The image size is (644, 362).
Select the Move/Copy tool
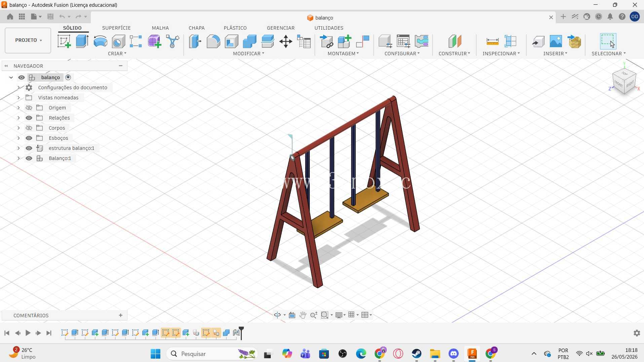pyautogui.click(x=286, y=41)
